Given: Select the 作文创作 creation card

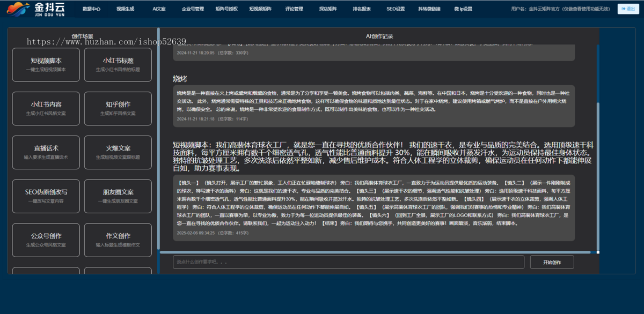Looking at the screenshot, I should coord(118,240).
